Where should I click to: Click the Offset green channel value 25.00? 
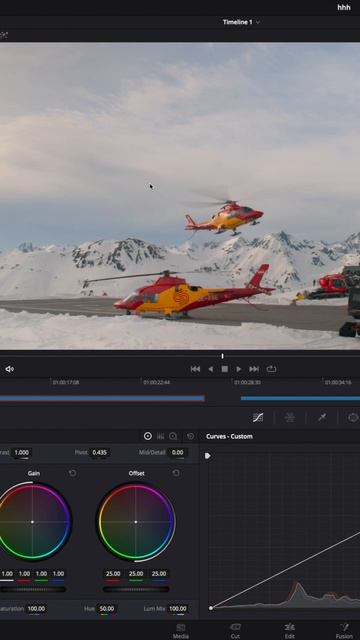point(136,573)
